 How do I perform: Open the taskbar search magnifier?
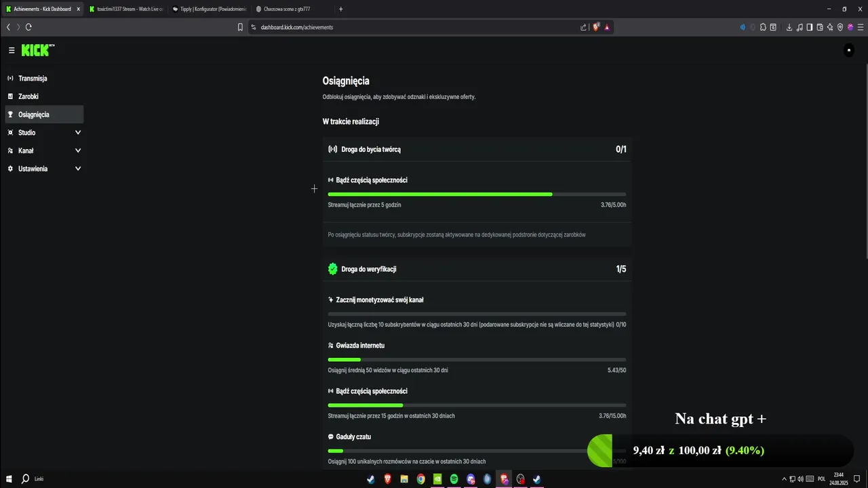25,479
